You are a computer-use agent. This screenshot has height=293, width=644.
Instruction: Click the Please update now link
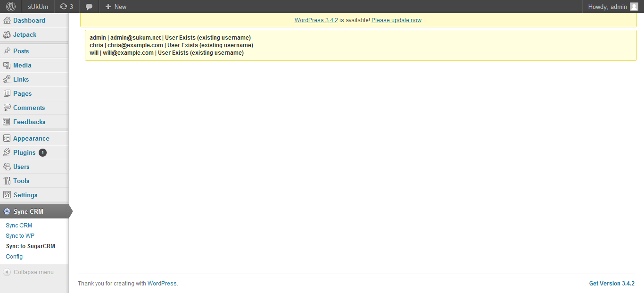coord(396,20)
